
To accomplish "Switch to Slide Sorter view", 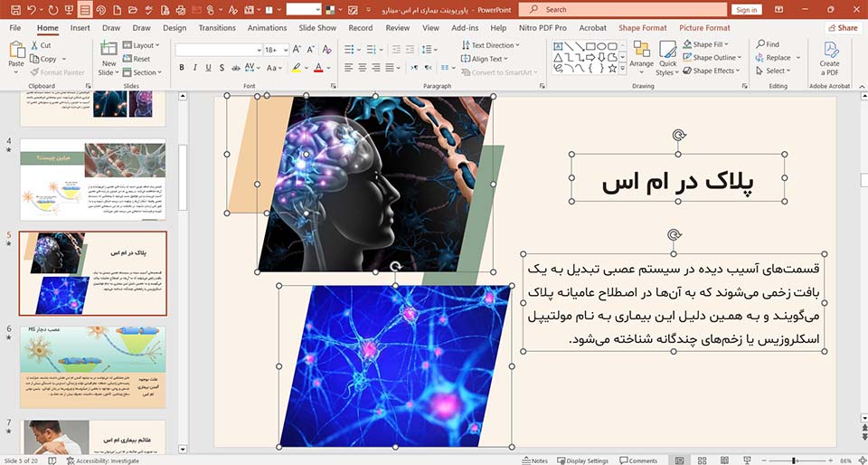I will coord(702,460).
